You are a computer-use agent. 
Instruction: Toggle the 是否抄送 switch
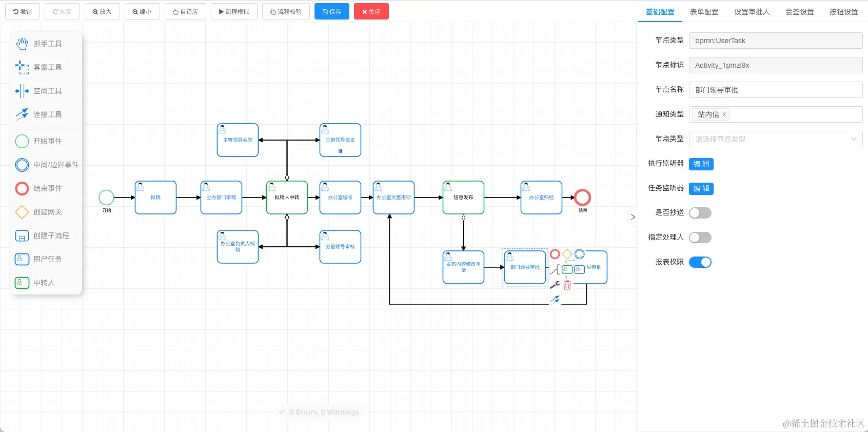(700, 213)
